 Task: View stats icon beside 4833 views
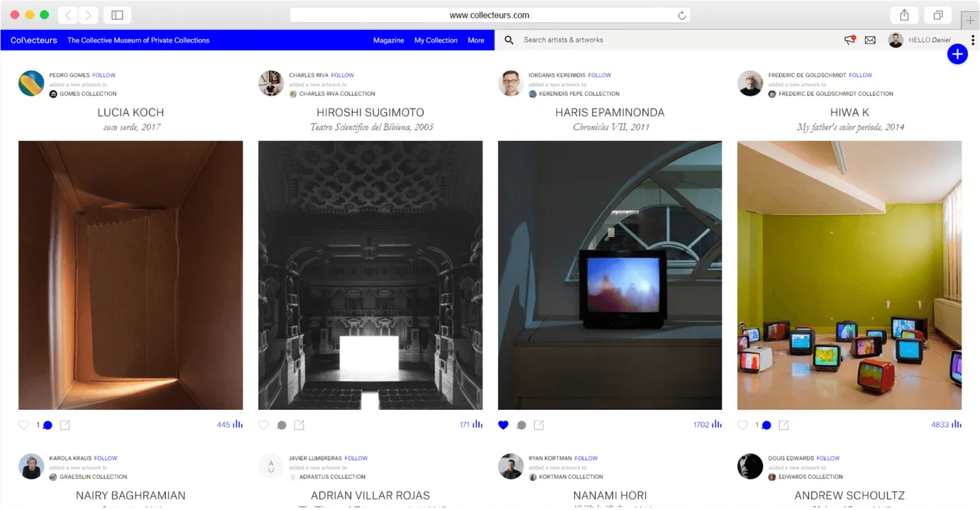(x=956, y=424)
